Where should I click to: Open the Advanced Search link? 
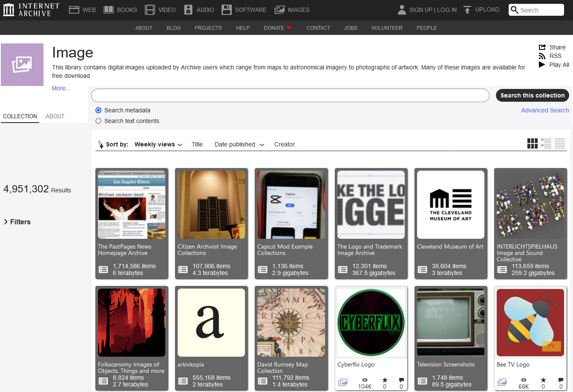tap(545, 110)
